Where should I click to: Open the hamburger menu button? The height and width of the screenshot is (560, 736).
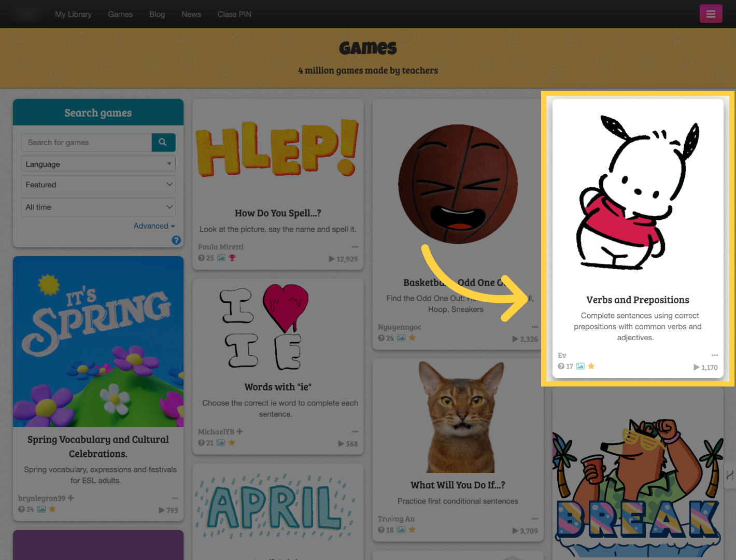click(711, 14)
